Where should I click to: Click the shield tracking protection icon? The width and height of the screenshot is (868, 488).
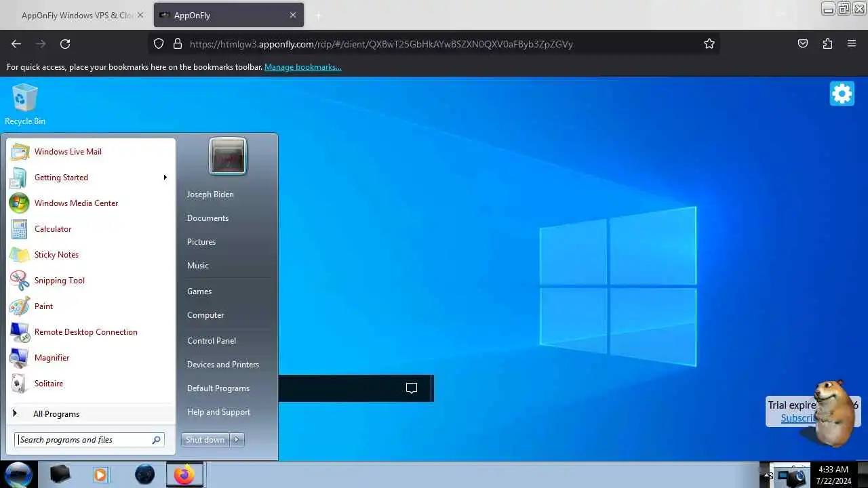159,44
